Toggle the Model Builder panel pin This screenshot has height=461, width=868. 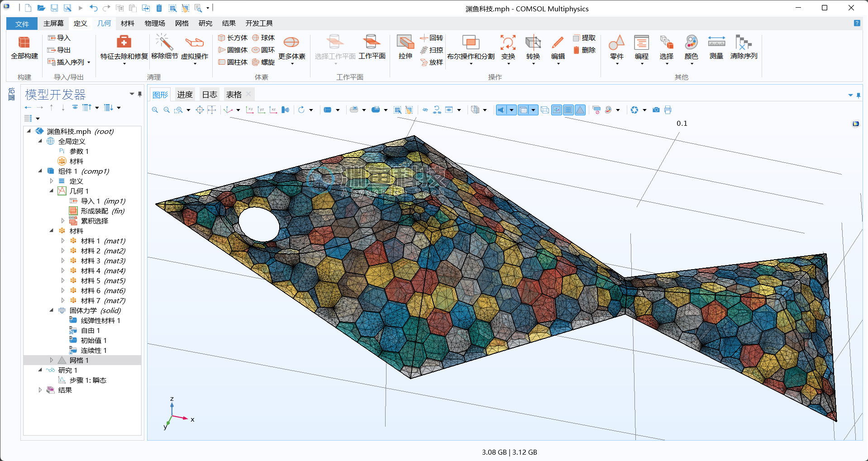140,94
